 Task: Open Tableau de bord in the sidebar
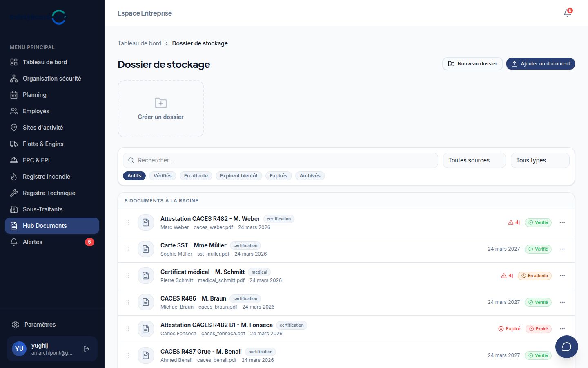[x=52, y=62]
